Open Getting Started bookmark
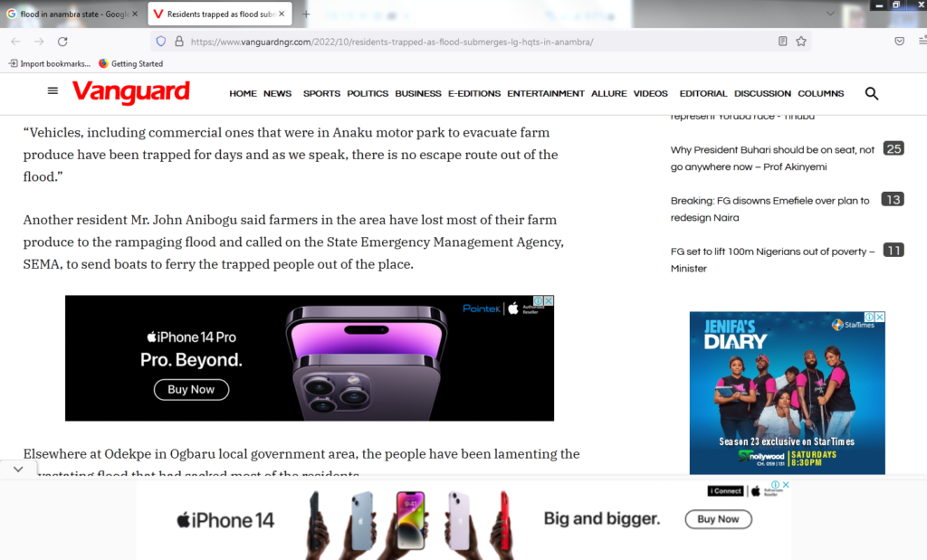Image resolution: width=927 pixels, height=560 pixels. pos(130,64)
